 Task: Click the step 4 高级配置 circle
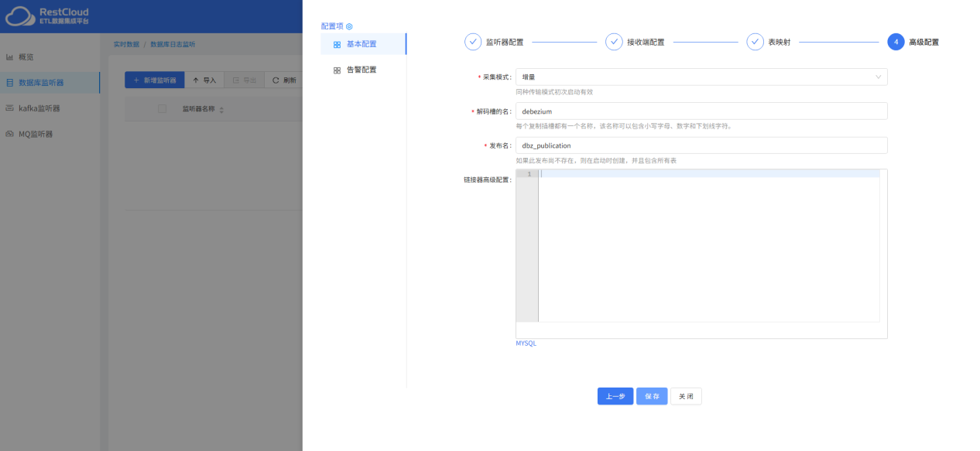[x=896, y=42]
